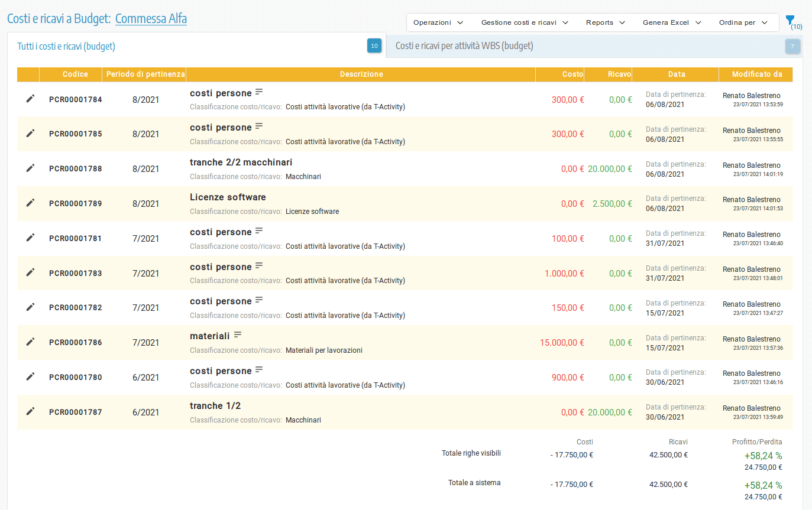The image size is (812, 510).
Task: Select description tranche 2/2 macchinari
Action: [x=241, y=163]
